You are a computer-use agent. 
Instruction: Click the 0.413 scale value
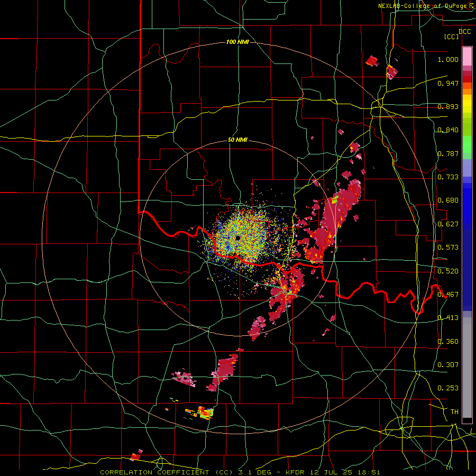pyautogui.click(x=448, y=318)
